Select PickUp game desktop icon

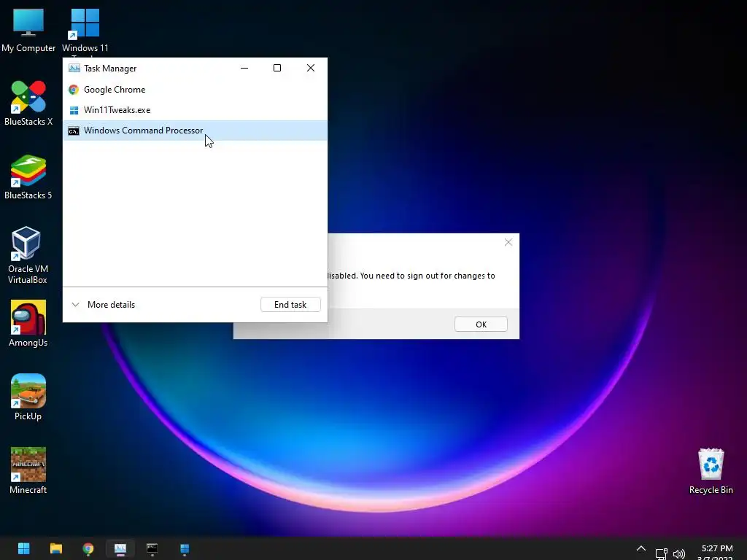pyautogui.click(x=28, y=397)
